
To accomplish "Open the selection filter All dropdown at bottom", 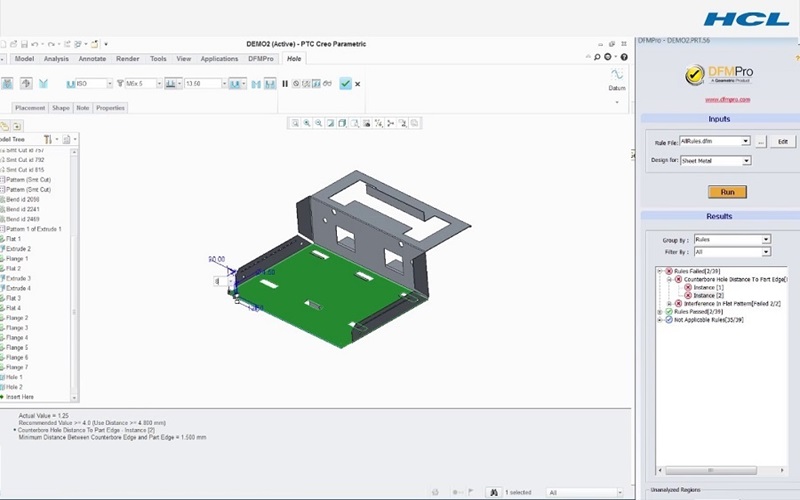I will tap(620, 492).
